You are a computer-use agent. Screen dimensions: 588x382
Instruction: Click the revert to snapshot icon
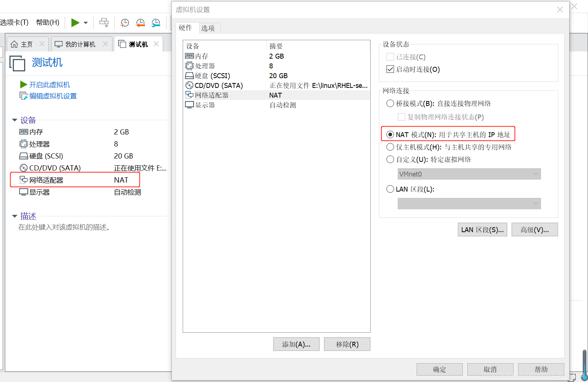tap(140, 23)
